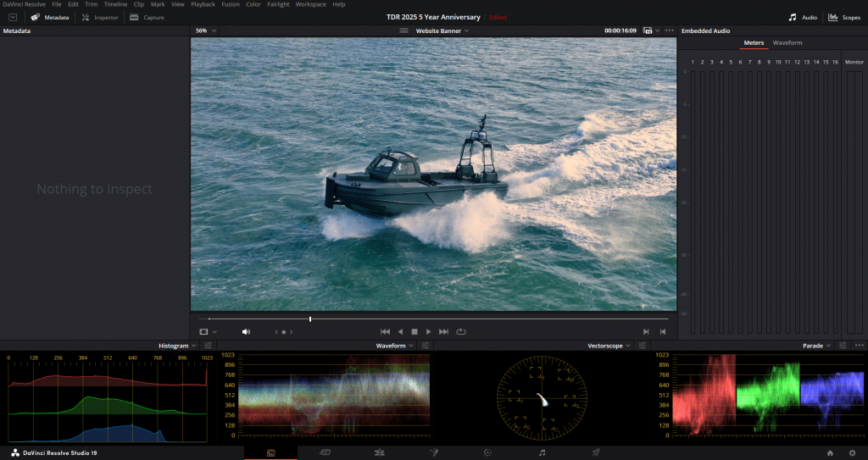Show the Audio panel

click(804, 17)
